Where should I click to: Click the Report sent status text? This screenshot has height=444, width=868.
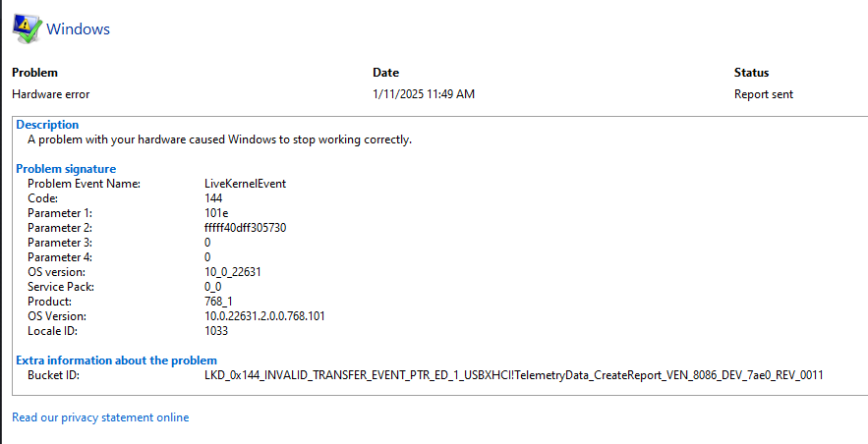pos(764,94)
